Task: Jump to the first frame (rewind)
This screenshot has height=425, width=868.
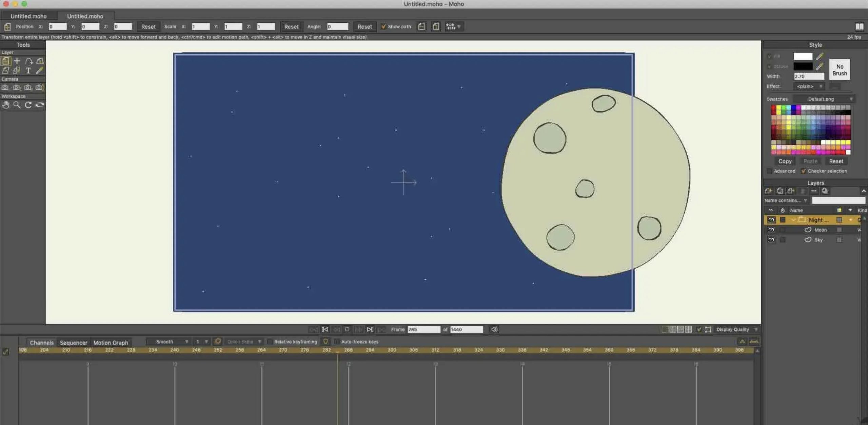Action: 325,329
